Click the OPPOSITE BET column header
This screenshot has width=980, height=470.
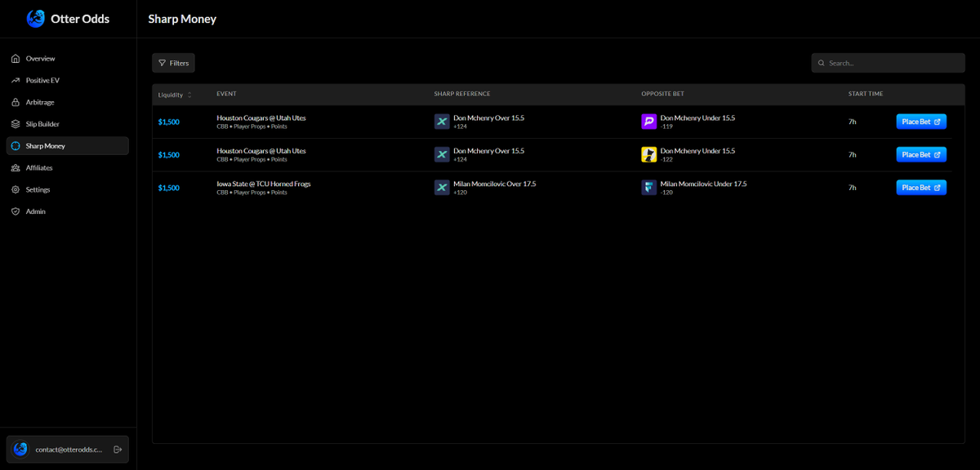[662, 94]
